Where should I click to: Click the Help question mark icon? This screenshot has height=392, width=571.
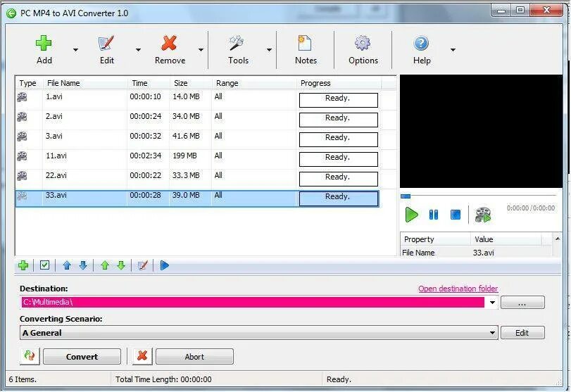tap(421, 44)
